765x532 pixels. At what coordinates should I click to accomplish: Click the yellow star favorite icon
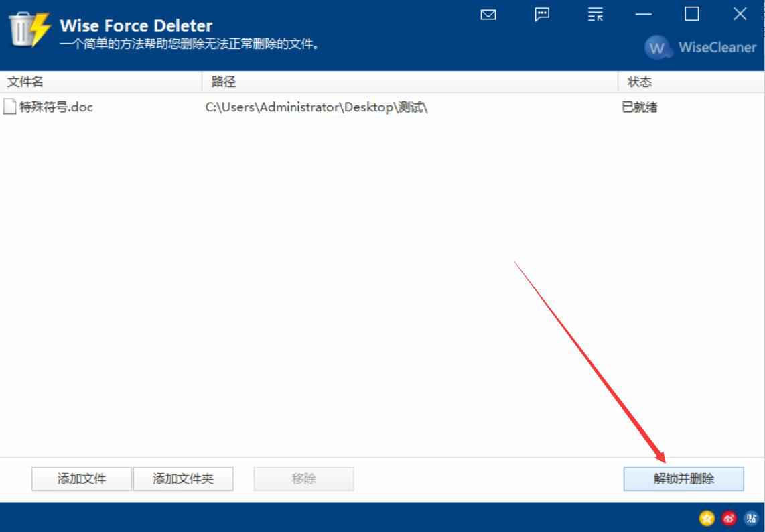707,518
